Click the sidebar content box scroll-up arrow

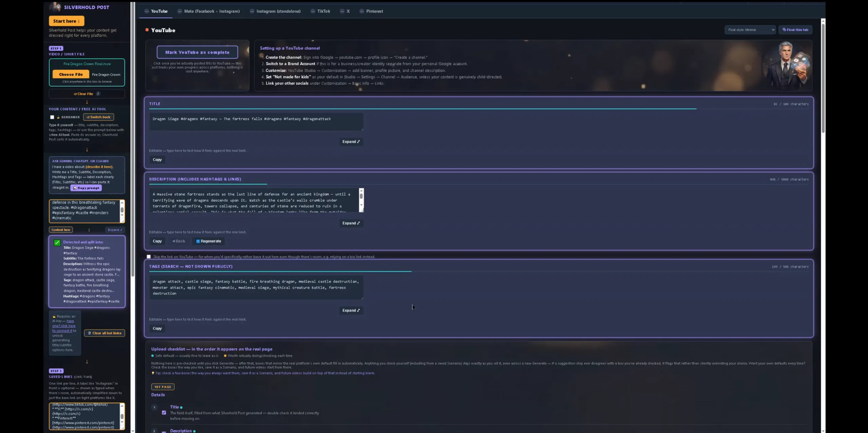[x=122, y=202]
